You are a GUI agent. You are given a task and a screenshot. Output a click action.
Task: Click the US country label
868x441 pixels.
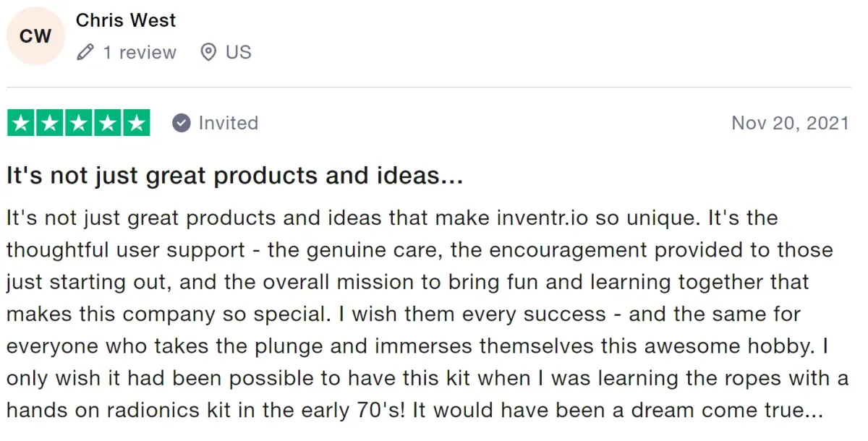coord(238,52)
